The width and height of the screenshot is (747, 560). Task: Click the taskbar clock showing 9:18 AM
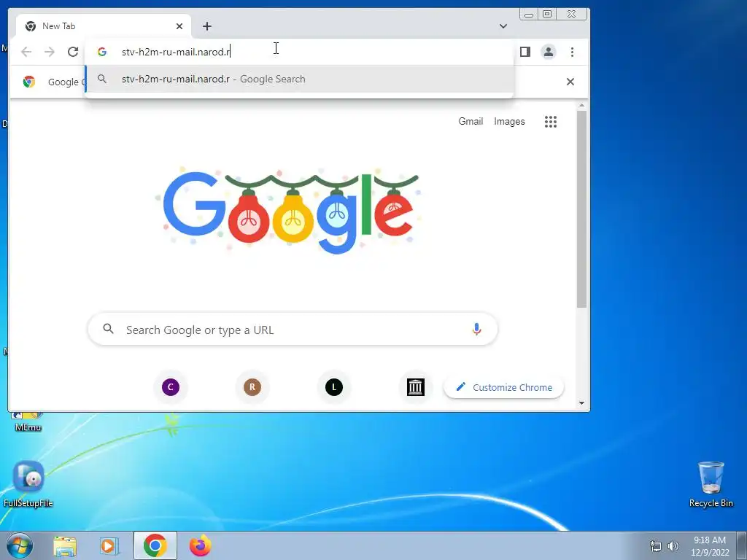point(710,546)
